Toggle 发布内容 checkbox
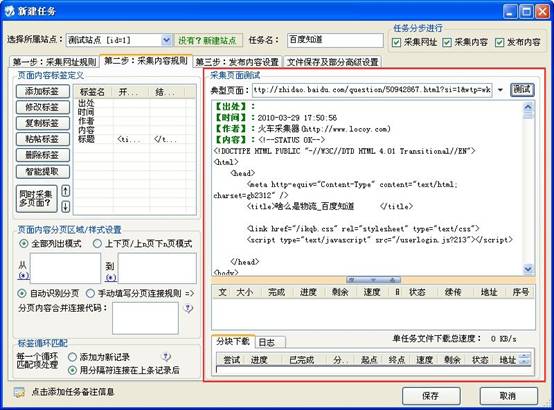 (499, 42)
